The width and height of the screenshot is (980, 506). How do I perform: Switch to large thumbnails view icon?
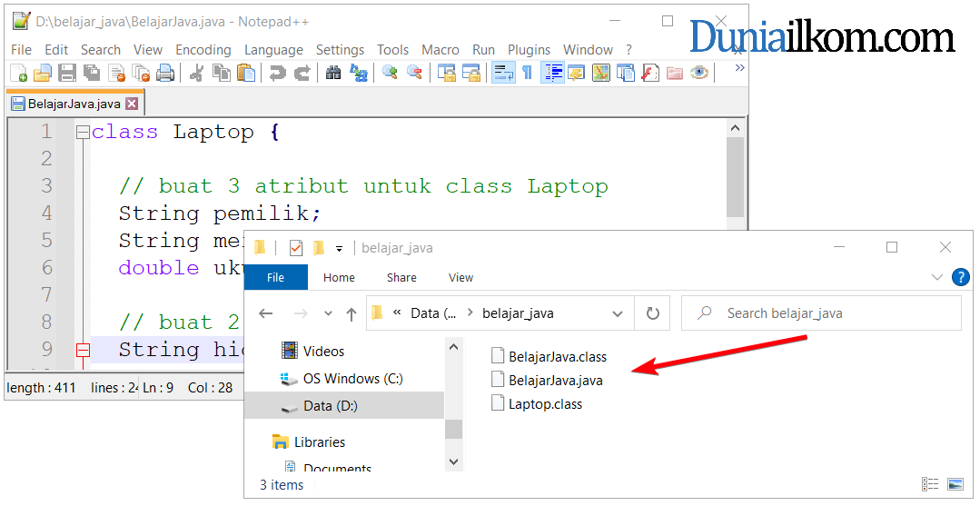point(955,484)
